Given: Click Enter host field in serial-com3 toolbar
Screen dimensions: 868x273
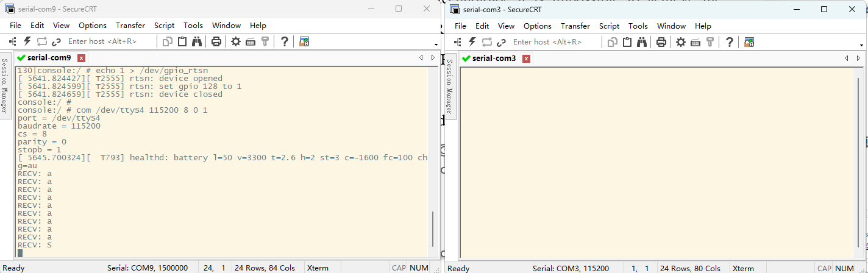Looking at the screenshot, I should coord(555,41).
